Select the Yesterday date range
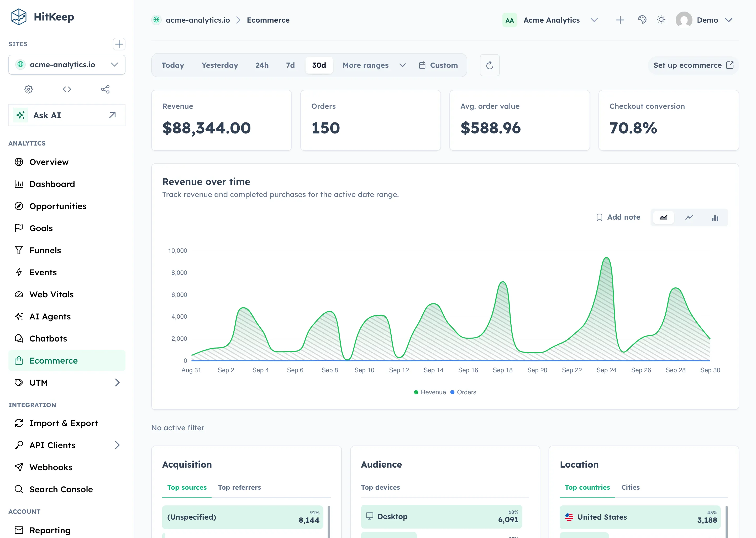756x538 pixels. coord(220,65)
